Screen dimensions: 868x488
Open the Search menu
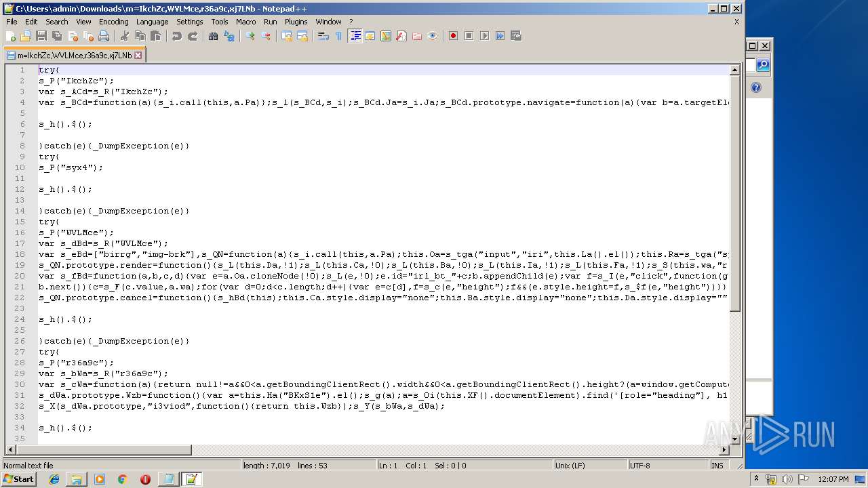pos(57,22)
